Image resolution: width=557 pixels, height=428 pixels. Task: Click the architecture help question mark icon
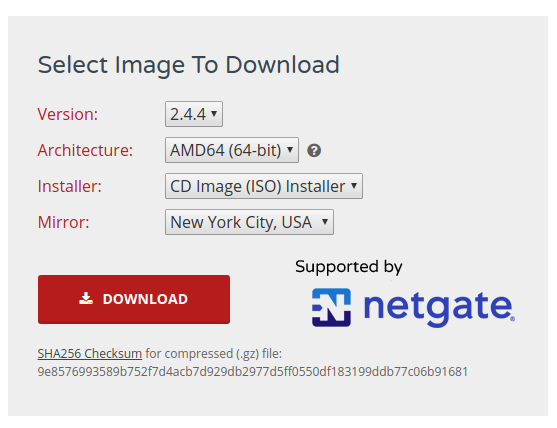click(x=314, y=151)
